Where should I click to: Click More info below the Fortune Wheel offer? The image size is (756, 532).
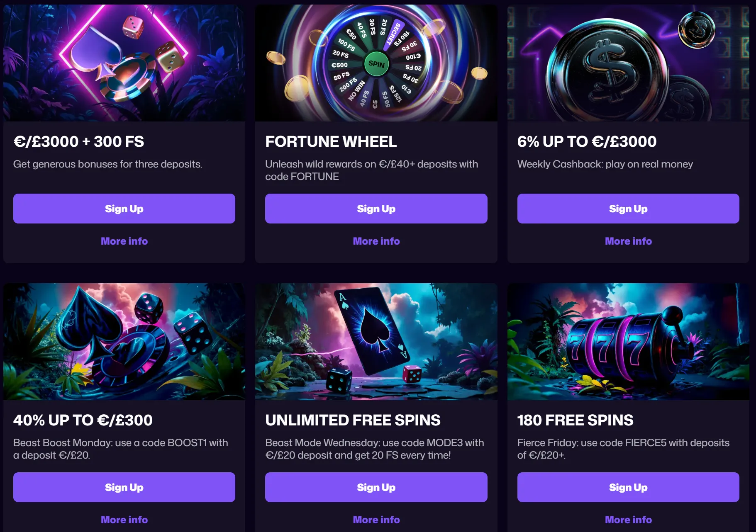point(376,241)
